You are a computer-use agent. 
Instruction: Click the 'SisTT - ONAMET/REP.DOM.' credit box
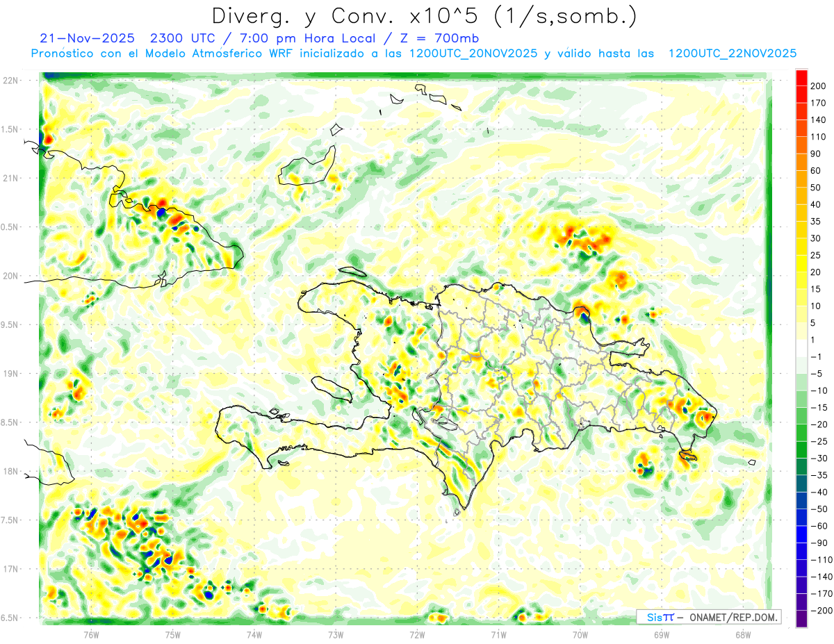click(709, 617)
